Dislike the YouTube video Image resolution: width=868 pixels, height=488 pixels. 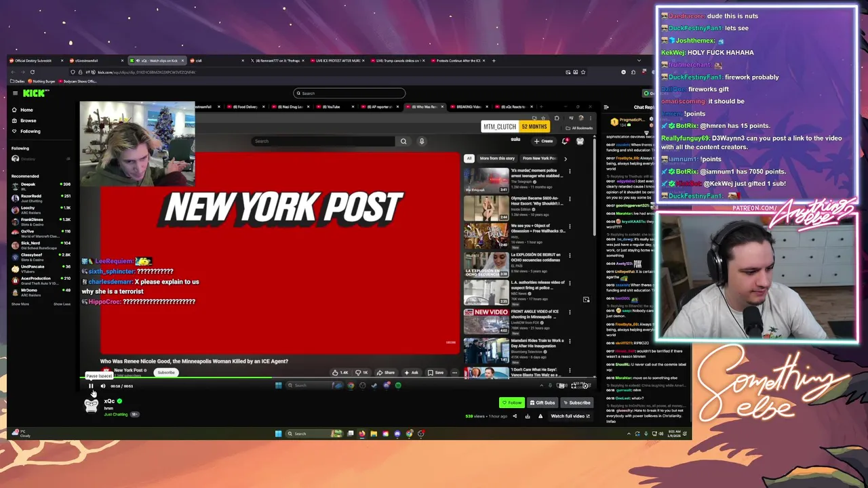click(362, 372)
